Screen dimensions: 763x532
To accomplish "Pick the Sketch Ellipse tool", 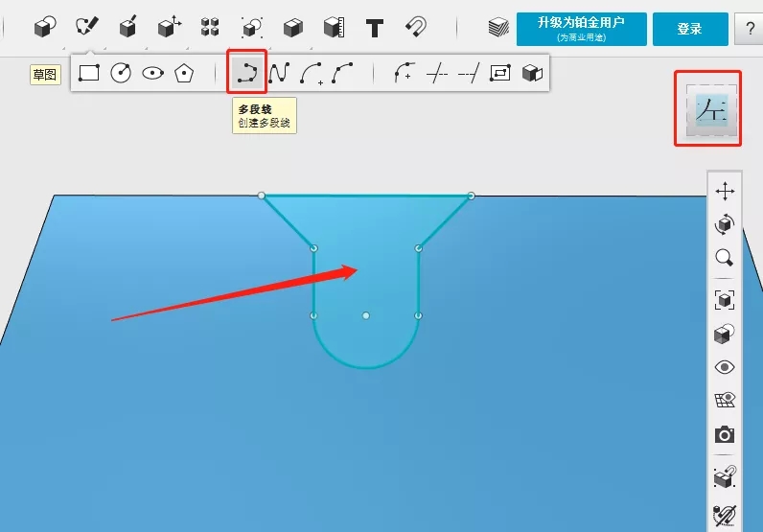I will pyautogui.click(x=152, y=73).
